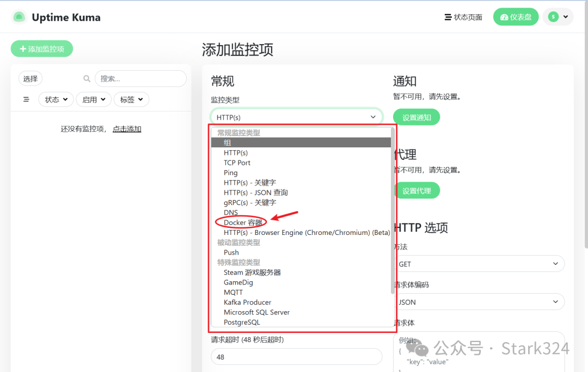588x372 pixels.
Task: Click the 请求超时 48 input field
Action: 296,357
